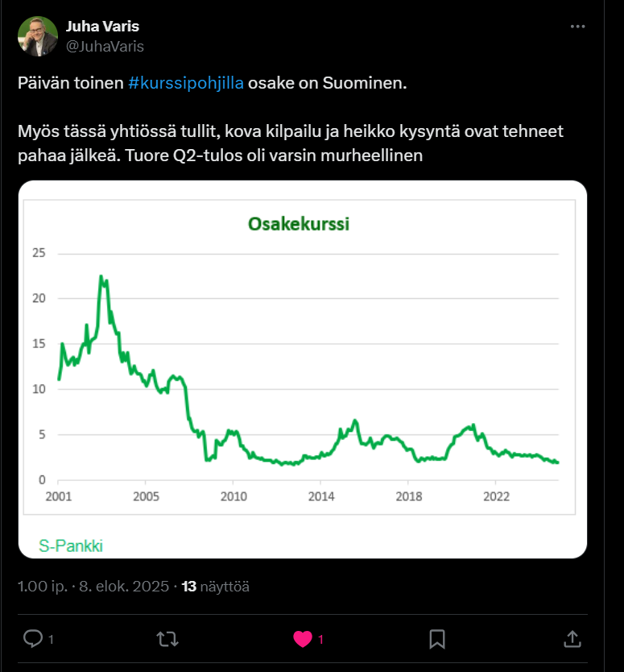Open the @JuhaVaris handle link
The height and width of the screenshot is (672, 624).
pos(105,46)
